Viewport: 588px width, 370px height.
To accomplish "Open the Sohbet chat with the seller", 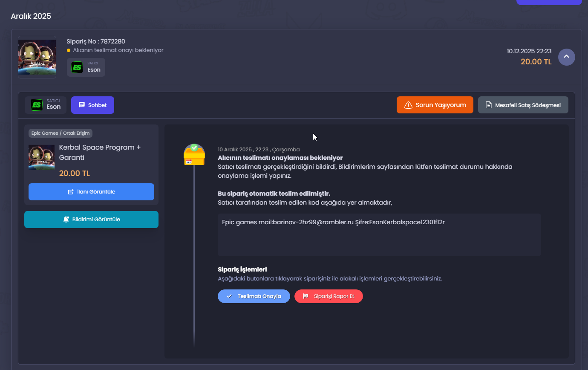I will pyautogui.click(x=92, y=105).
